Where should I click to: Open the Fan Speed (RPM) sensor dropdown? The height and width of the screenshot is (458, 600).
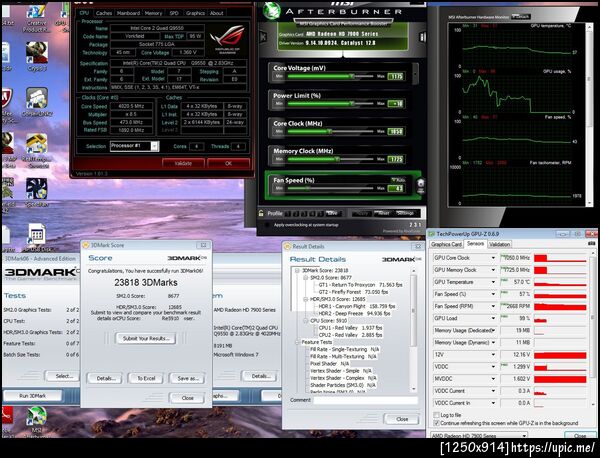(493, 306)
